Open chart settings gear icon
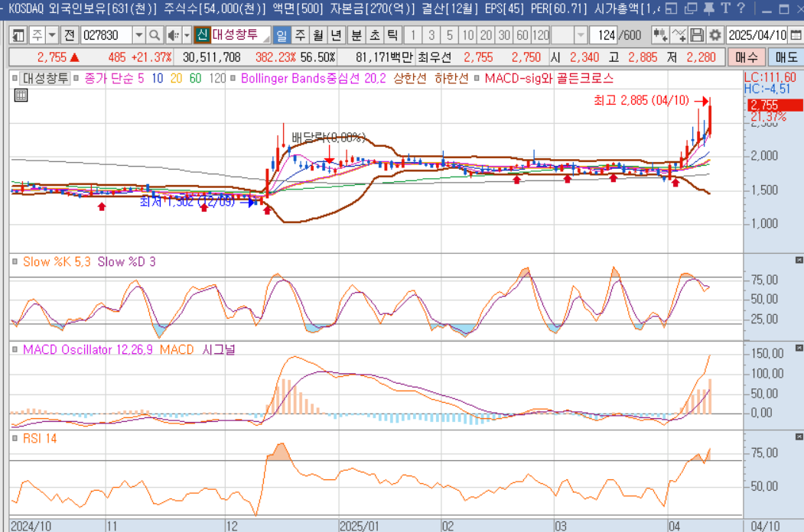 click(x=715, y=35)
